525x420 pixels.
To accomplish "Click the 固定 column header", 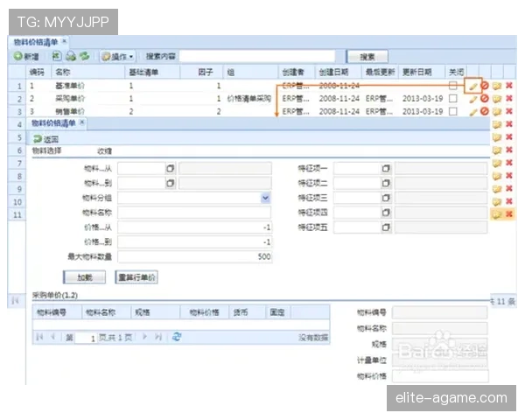I will (278, 312).
